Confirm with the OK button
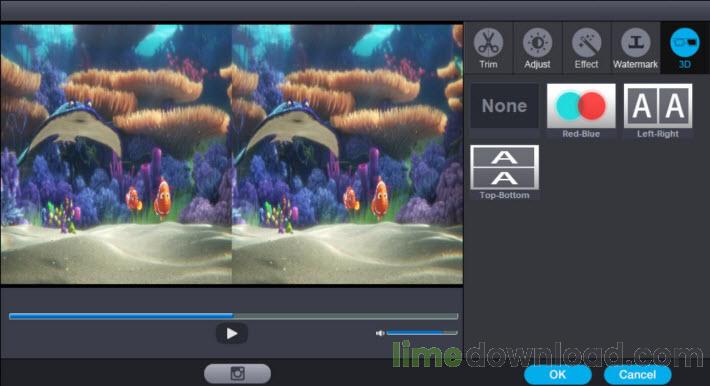Viewport: 710px width, 386px height. pos(557,375)
